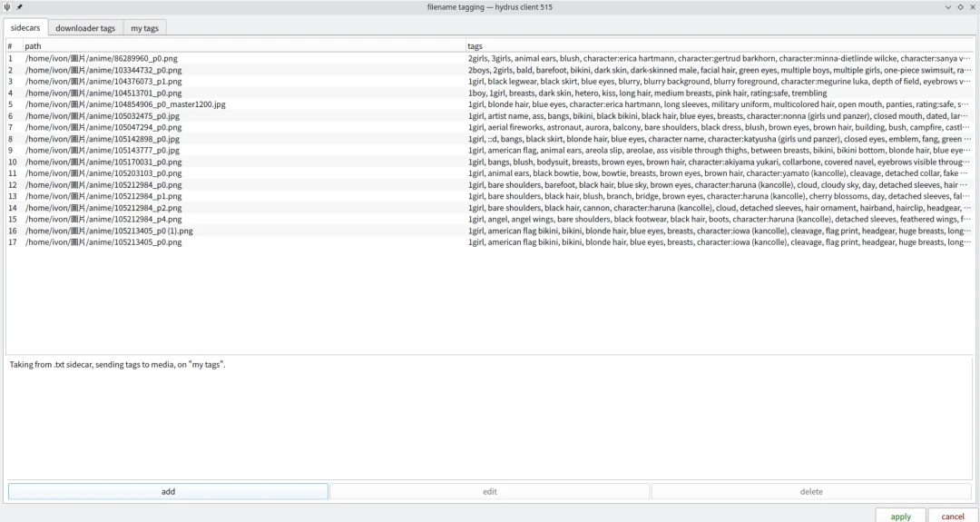The width and height of the screenshot is (980, 522).
Task: Select the row for 86289960_p0.png
Action: tap(102, 58)
